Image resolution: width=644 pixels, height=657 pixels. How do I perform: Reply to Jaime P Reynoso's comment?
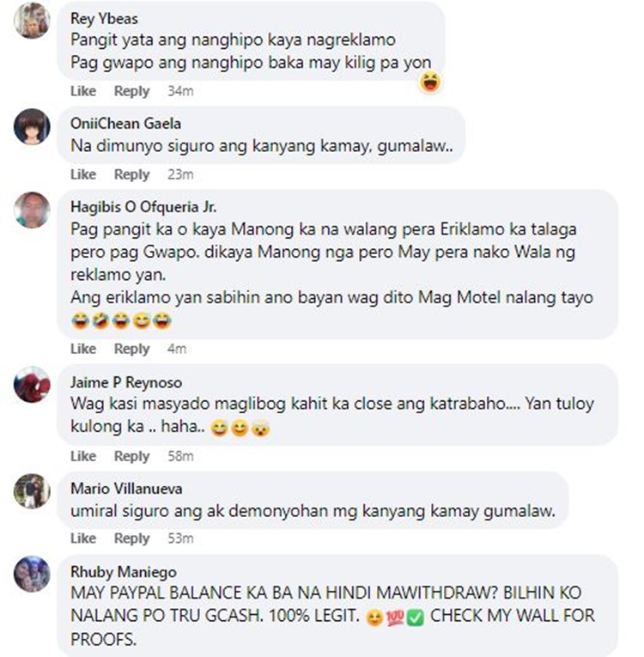coord(131,456)
